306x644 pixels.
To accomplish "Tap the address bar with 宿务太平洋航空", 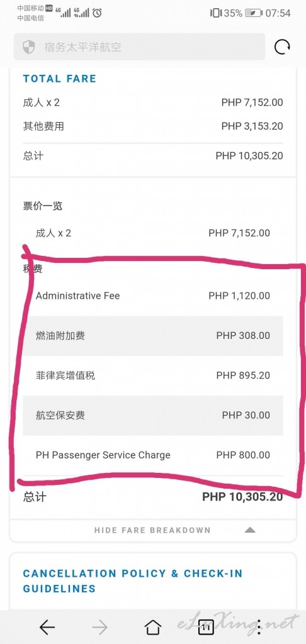I will point(139,47).
